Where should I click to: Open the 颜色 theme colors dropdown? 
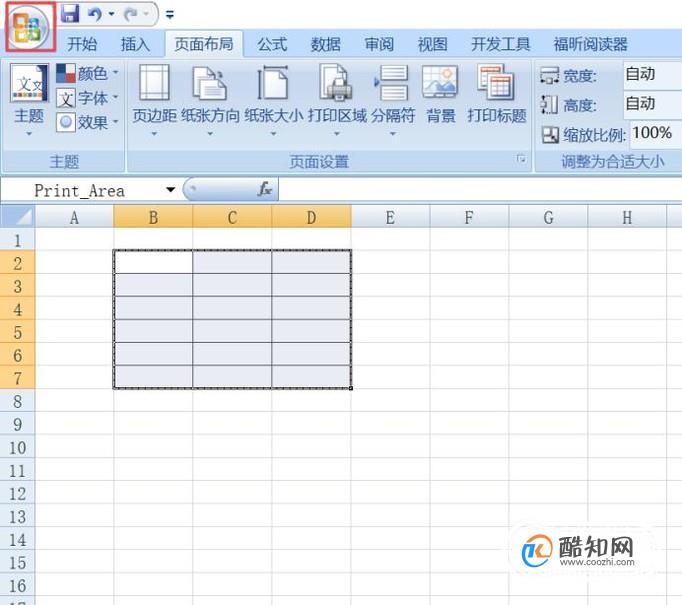pos(87,73)
